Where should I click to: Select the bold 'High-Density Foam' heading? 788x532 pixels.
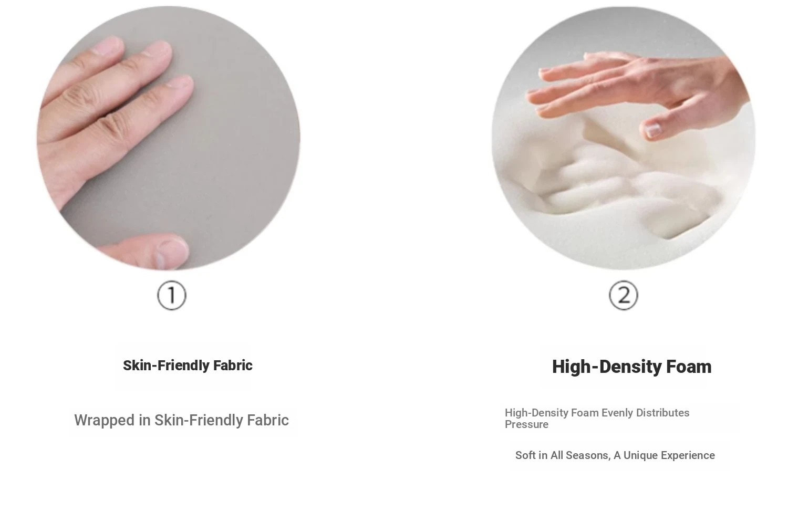(631, 367)
